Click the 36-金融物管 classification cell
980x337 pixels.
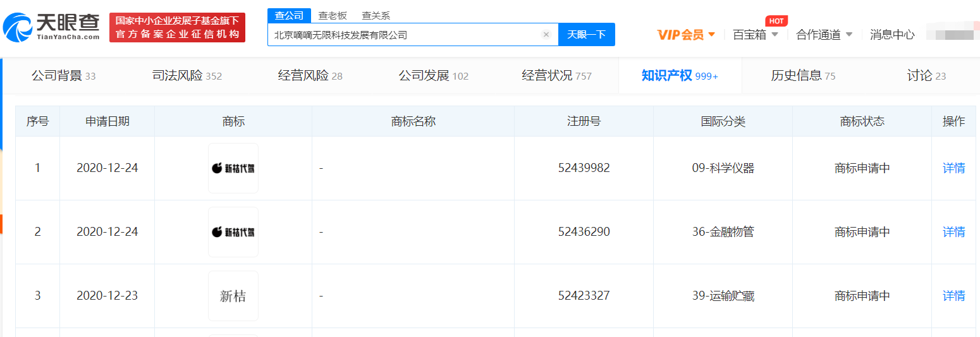point(723,232)
